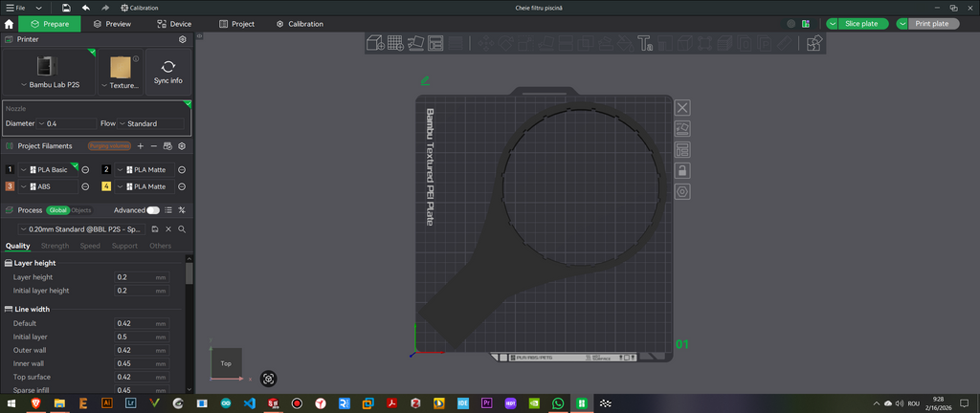Switch to the Project tab
This screenshot has width=980, height=413.
(237, 24)
